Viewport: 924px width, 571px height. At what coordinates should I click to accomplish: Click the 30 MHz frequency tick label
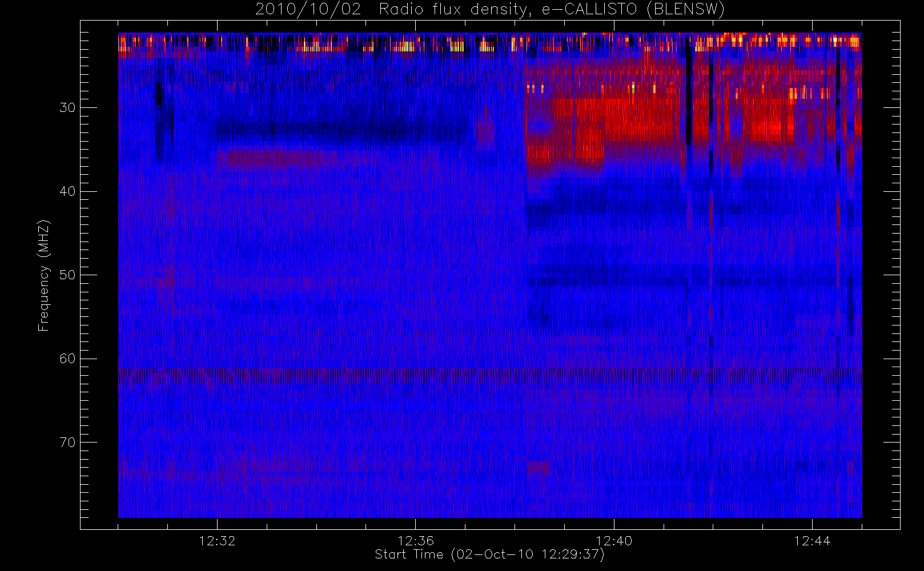[x=67, y=107]
